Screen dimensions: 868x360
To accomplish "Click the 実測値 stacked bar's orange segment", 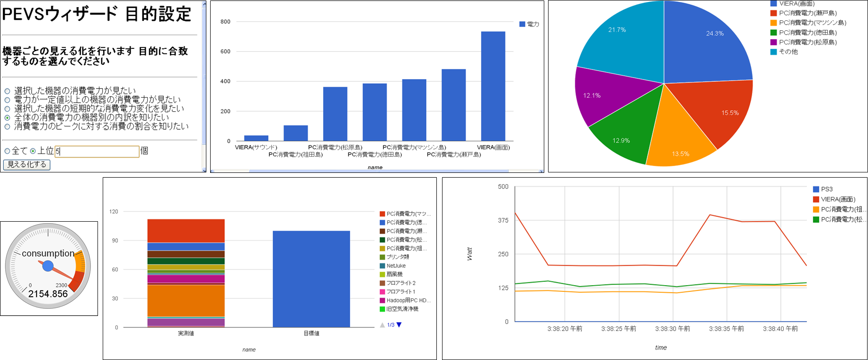I will click(x=186, y=300).
